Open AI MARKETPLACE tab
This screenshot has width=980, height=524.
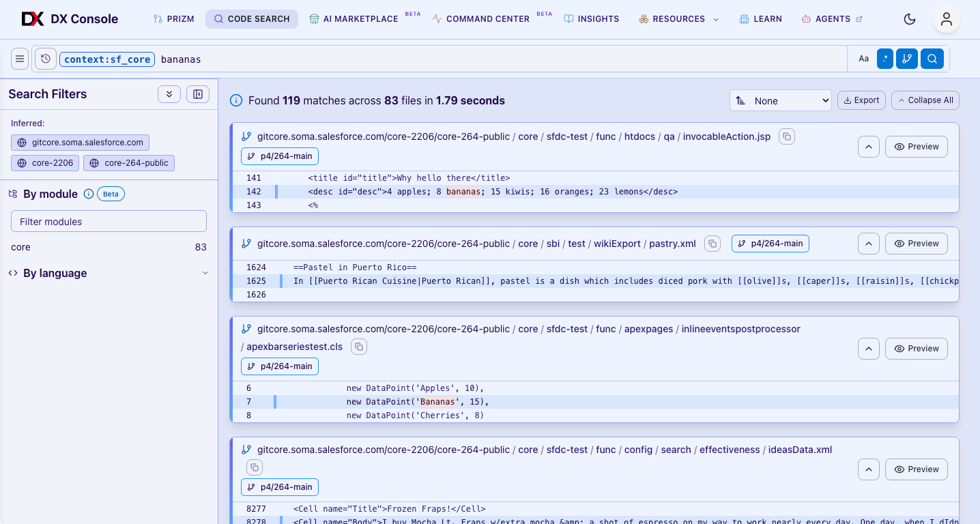pos(354,19)
